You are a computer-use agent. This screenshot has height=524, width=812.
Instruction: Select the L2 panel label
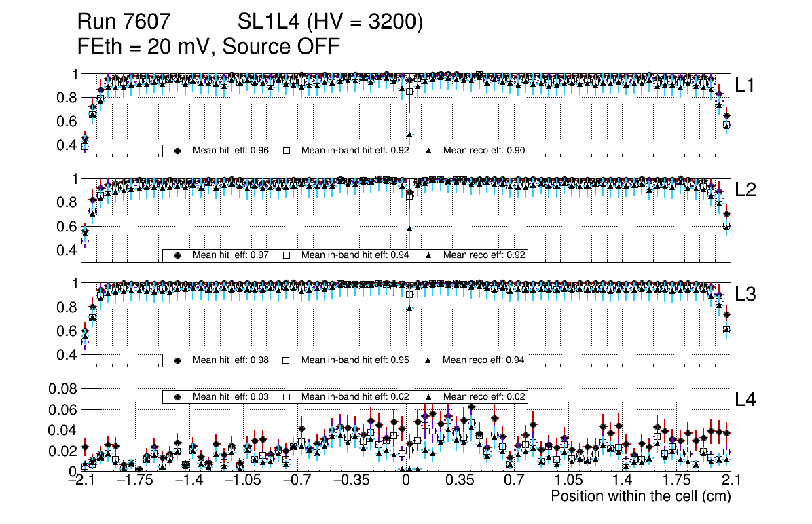[745, 190]
